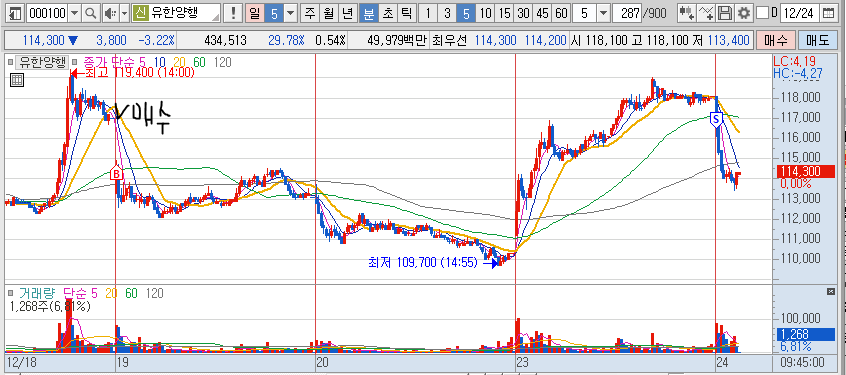Image resolution: width=846 pixels, height=375 pixels.
Task: Open chart settings gear icon
Action: (x=744, y=13)
